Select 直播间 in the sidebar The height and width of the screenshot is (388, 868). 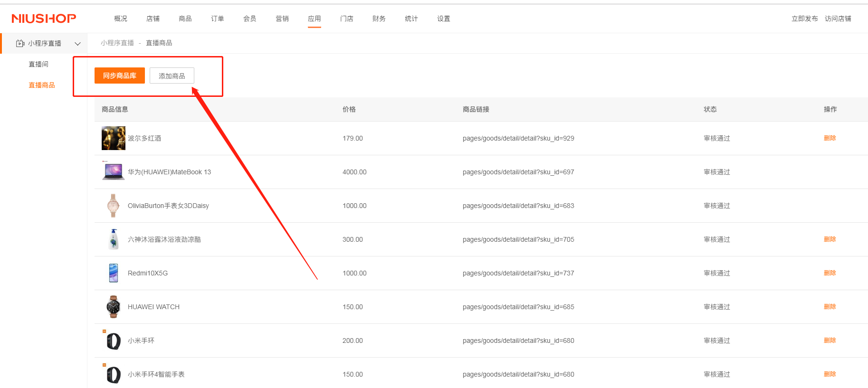coord(38,64)
